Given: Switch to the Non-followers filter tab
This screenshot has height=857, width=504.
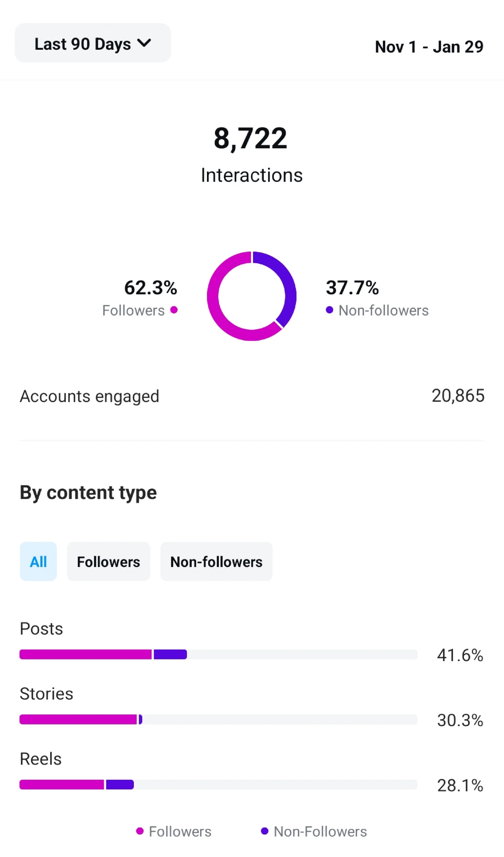Looking at the screenshot, I should (x=216, y=562).
